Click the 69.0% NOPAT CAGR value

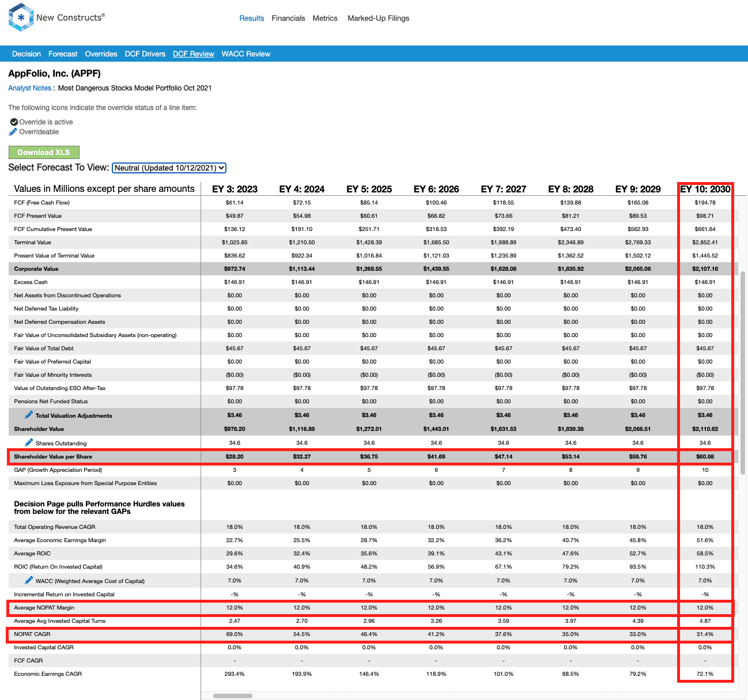[x=235, y=634]
